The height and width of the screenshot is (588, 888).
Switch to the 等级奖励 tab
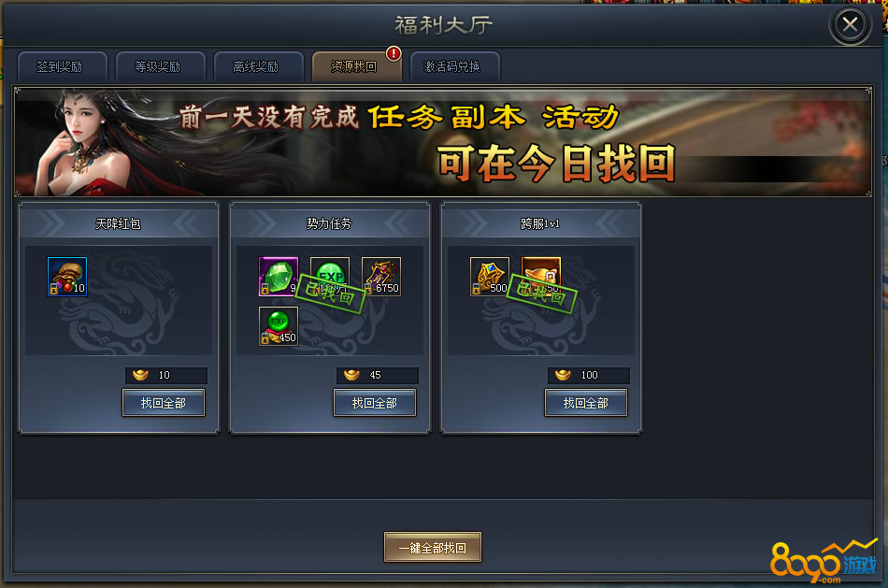point(160,67)
